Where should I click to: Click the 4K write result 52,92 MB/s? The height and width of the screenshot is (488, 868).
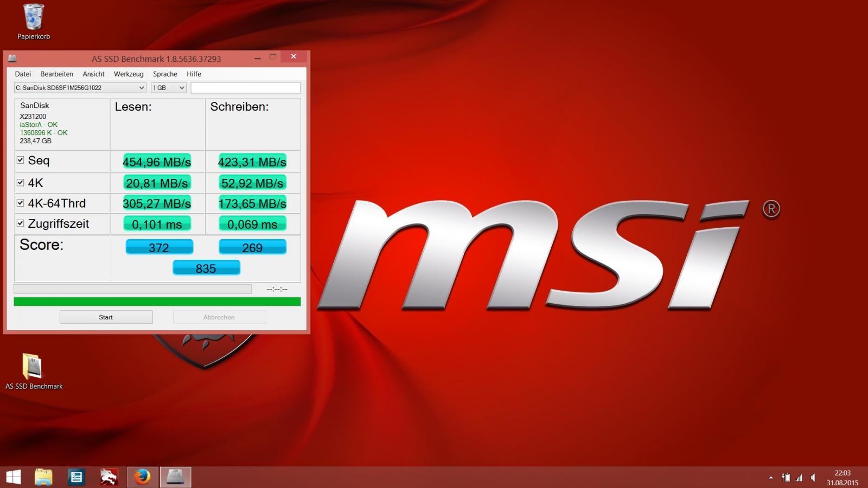click(252, 183)
